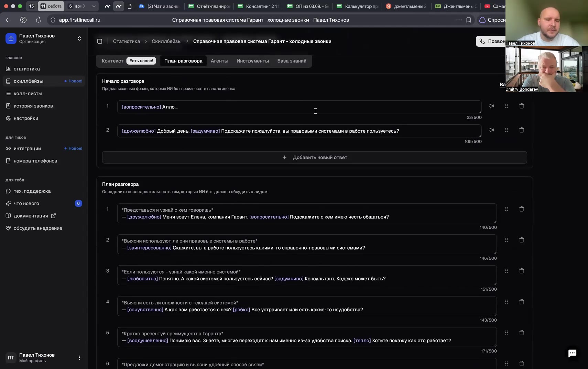
Task: Bookmark this page in the address bar
Action: tap(469, 20)
